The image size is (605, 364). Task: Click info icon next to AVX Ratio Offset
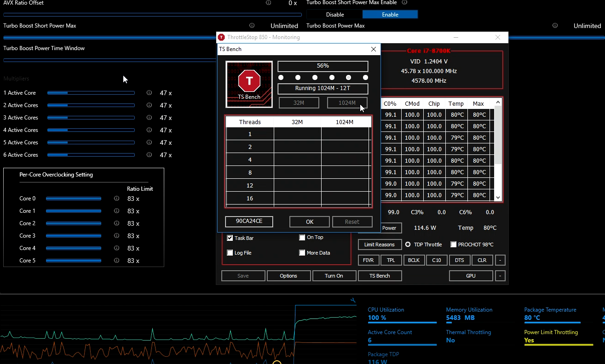coord(268,3)
